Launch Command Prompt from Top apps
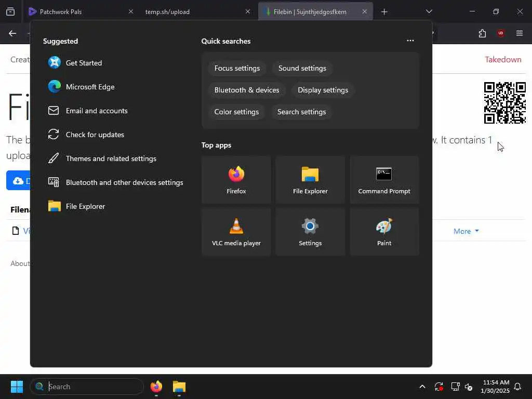The image size is (532, 399). tap(384, 180)
